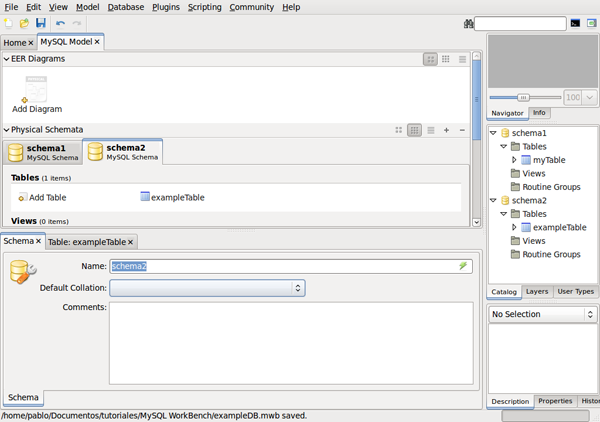Image resolution: width=600 pixels, height=422 pixels.
Task: Click the model overview vertical scrollbar
Action: coord(476,100)
